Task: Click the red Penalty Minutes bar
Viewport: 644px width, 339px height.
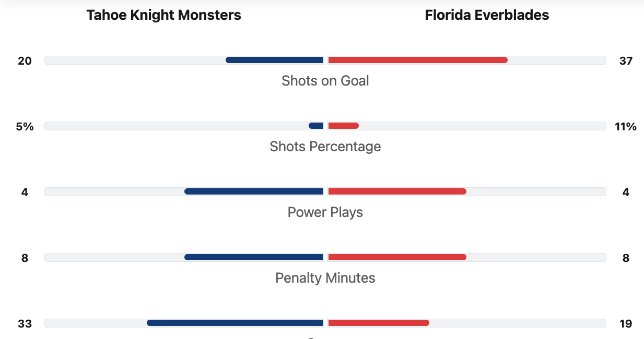Action: pos(397,257)
